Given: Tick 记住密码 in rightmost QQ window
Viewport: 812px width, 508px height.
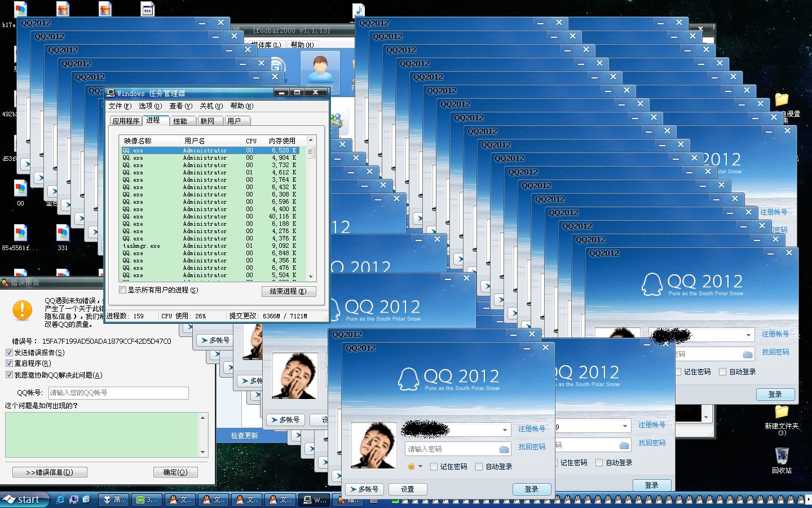Looking at the screenshot, I should coord(678,371).
